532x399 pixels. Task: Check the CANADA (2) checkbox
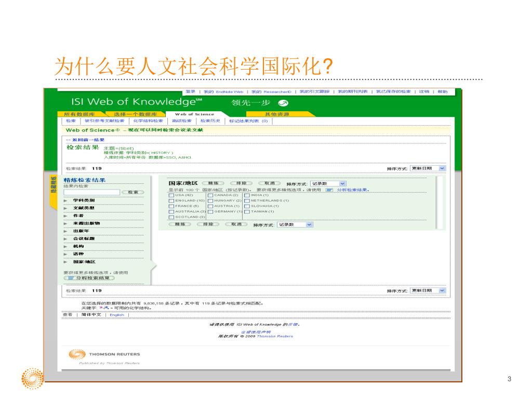tap(210, 195)
